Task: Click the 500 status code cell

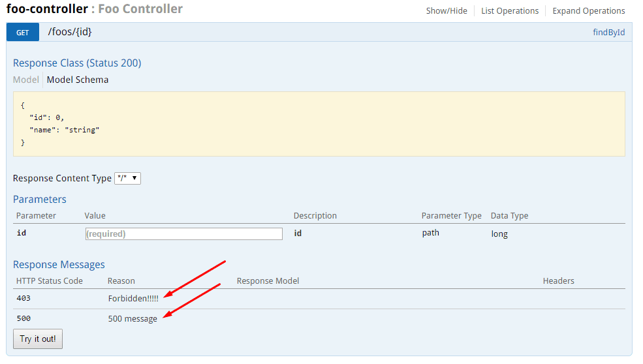Action: [x=24, y=319]
